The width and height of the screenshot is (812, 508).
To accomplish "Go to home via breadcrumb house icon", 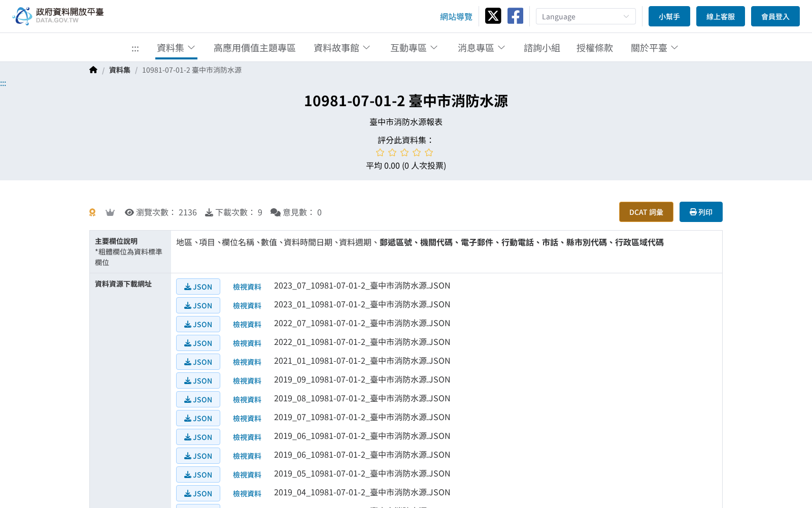I will (93, 70).
